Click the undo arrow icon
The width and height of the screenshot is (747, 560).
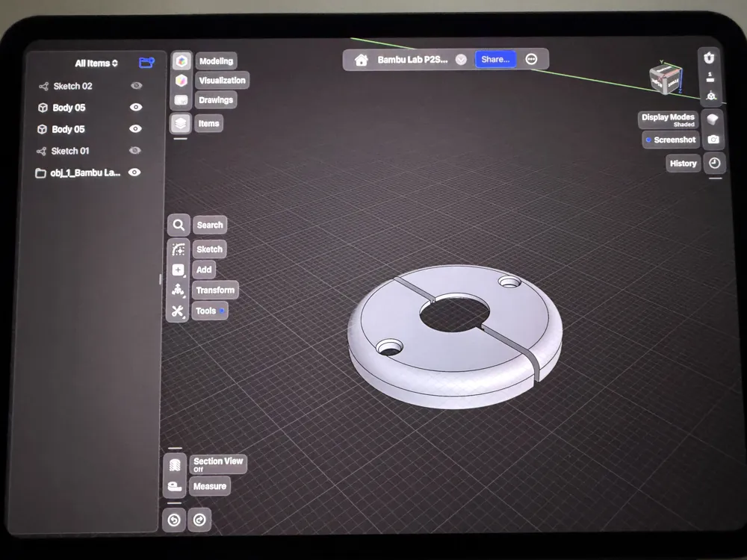pyautogui.click(x=174, y=520)
